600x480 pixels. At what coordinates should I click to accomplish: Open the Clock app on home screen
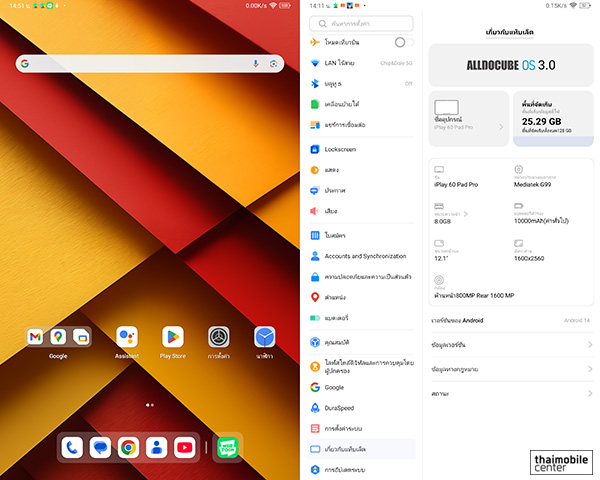click(x=265, y=337)
